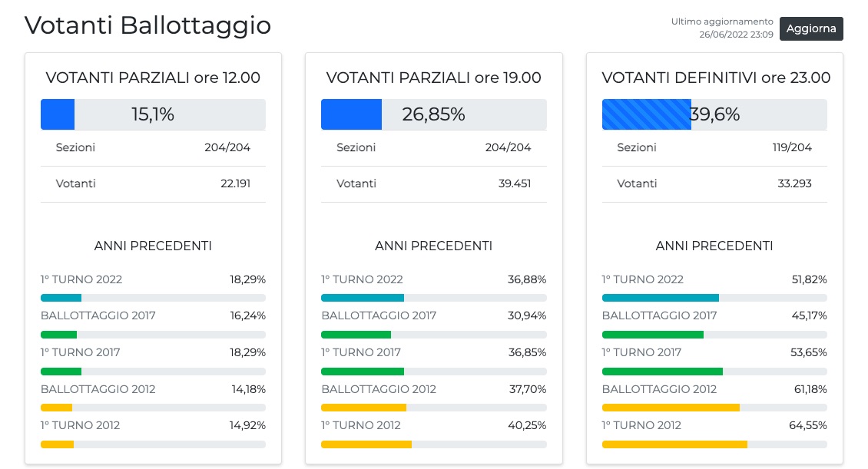Image resolution: width=868 pixels, height=469 pixels.
Task: Click the BALLOTTAGGIO 2012 bar showing 61,18%
Action: (x=714, y=408)
